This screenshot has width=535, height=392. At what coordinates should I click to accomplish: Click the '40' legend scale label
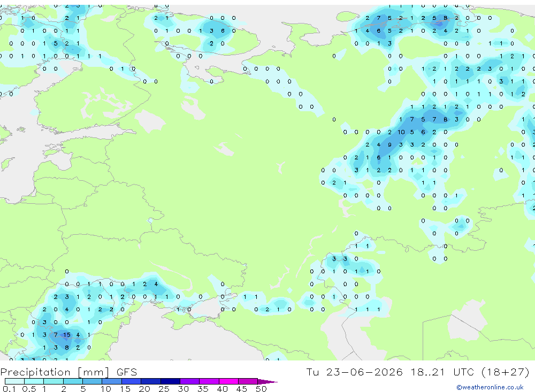pyautogui.click(x=222, y=389)
